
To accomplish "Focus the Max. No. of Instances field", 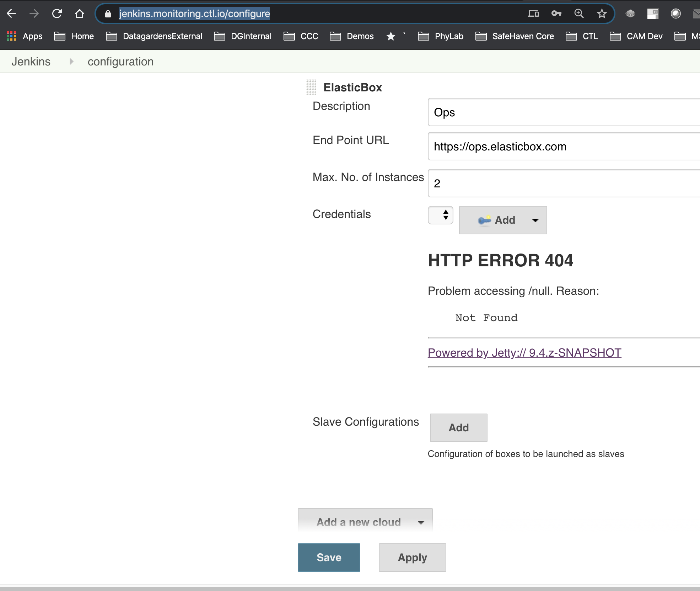I will pyautogui.click(x=563, y=183).
